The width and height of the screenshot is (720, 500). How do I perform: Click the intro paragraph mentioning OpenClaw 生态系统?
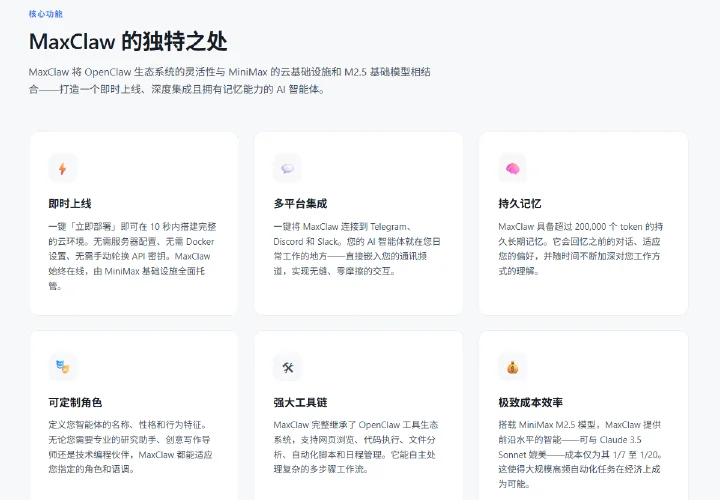pyautogui.click(x=230, y=80)
